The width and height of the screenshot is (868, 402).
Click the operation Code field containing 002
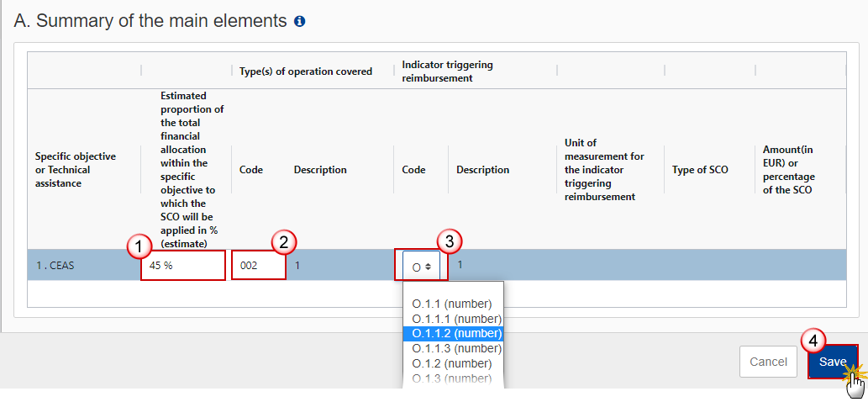coord(258,266)
